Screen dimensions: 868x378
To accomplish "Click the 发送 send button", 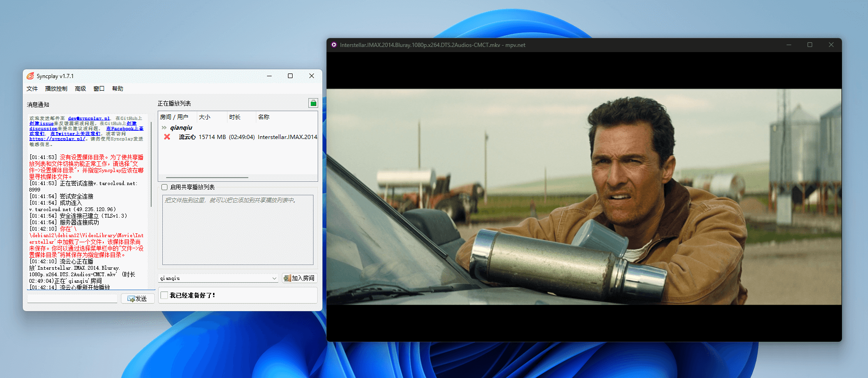I will click(x=138, y=298).
